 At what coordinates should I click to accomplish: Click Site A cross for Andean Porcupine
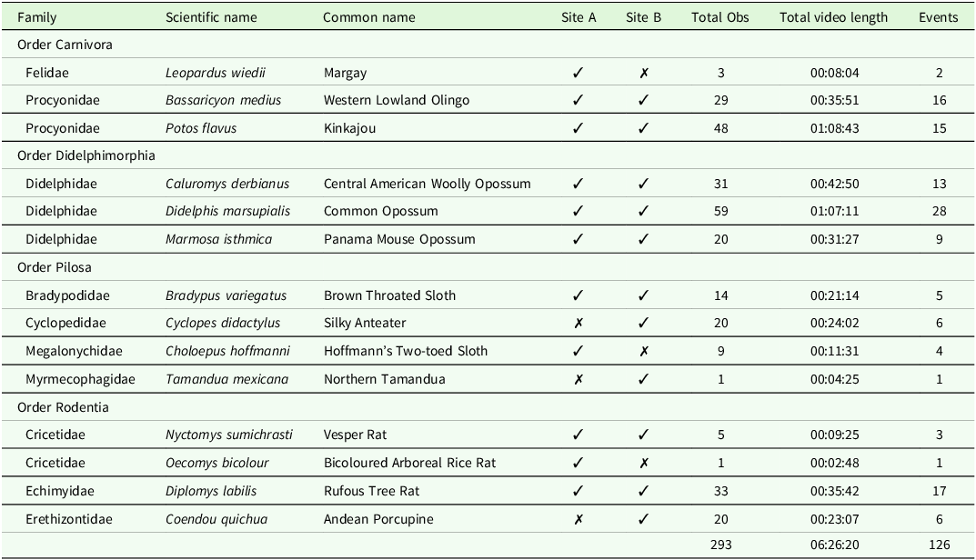pos(579,519)
